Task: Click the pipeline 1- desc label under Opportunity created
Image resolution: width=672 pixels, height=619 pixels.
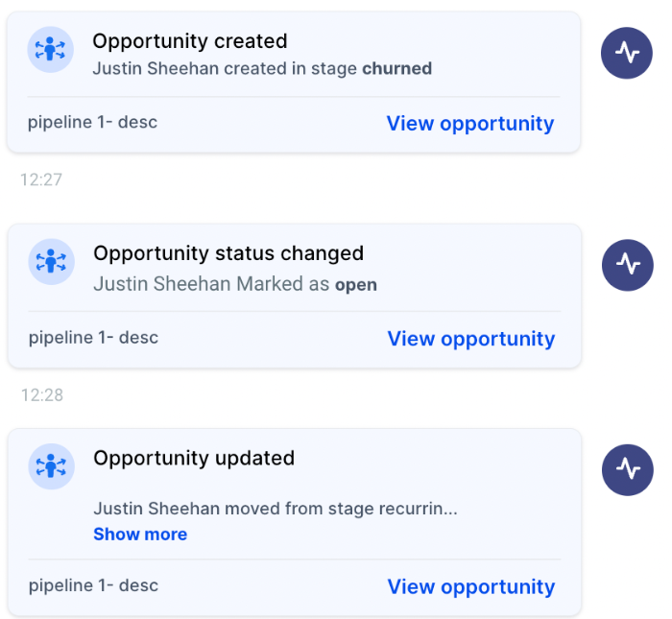Action: coord(92,123)
